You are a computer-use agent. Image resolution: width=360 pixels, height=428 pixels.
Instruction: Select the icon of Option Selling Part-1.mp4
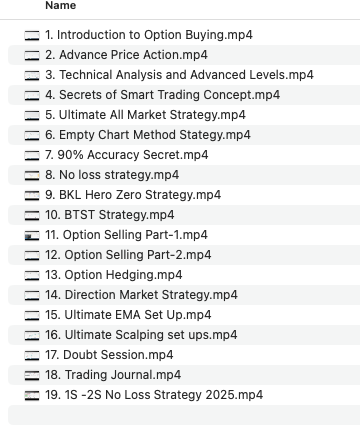(32, 235)
